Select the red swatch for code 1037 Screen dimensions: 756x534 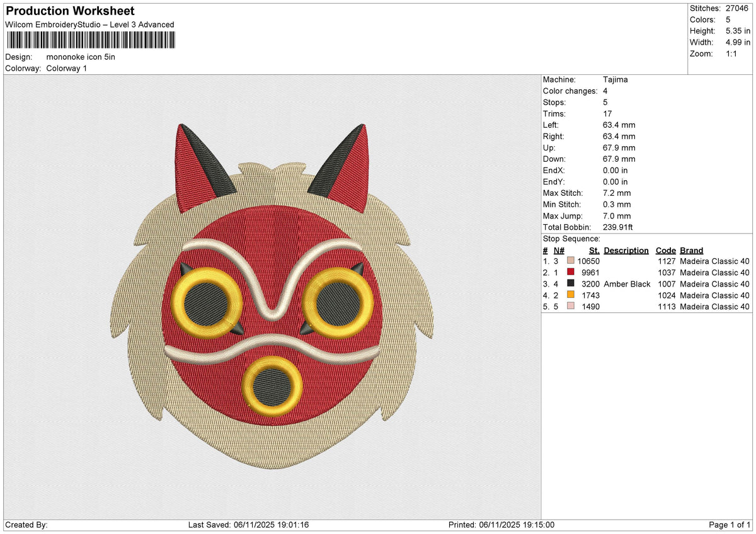pyautogui.click(x=571, y=273)
